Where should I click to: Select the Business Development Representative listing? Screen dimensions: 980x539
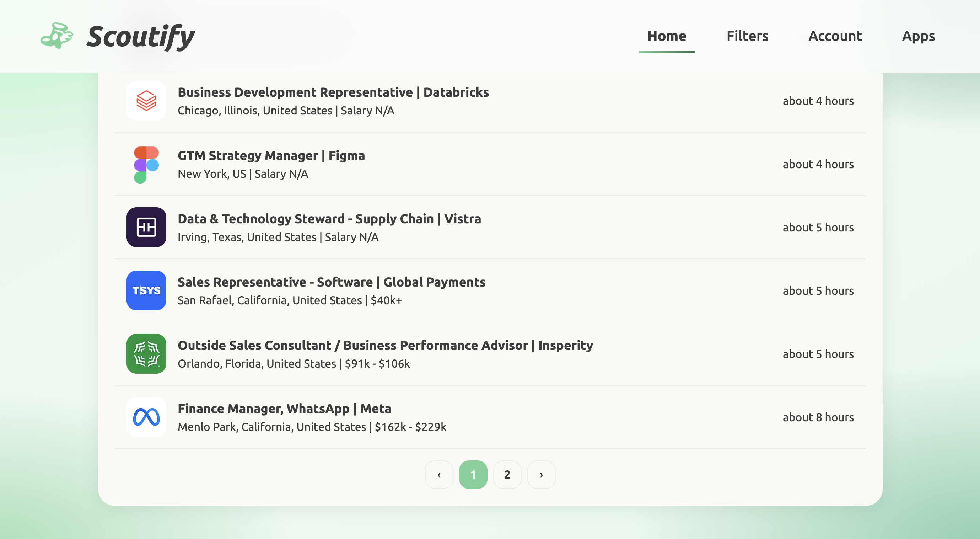click(333, 92)
